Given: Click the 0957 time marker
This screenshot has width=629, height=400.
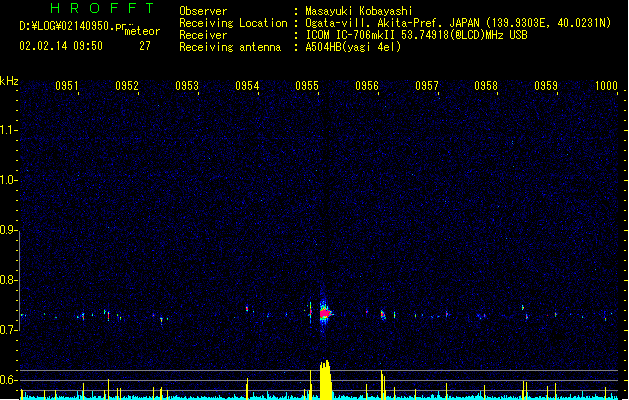Looking at the screenshot, I should click(x=427, y=86).
